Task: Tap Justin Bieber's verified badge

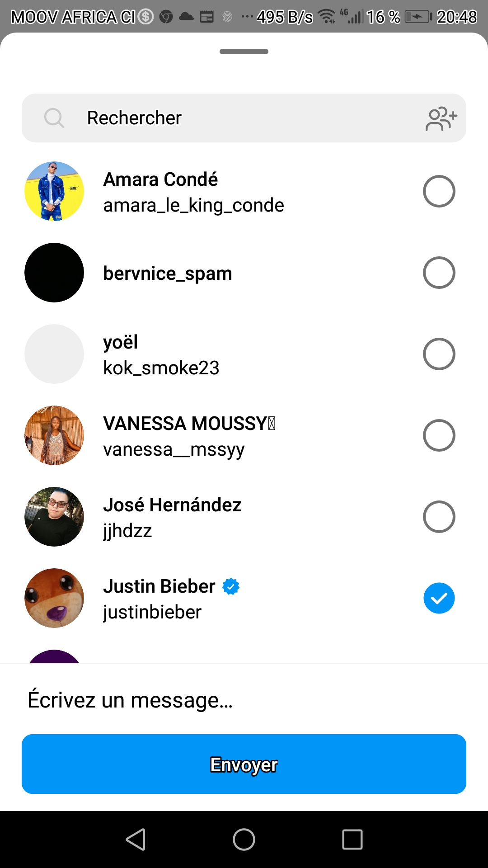Action: coord(231,586)
